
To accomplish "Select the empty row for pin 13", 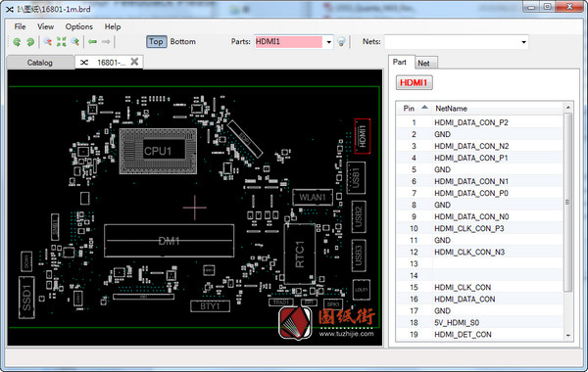I will pos(480,264).
